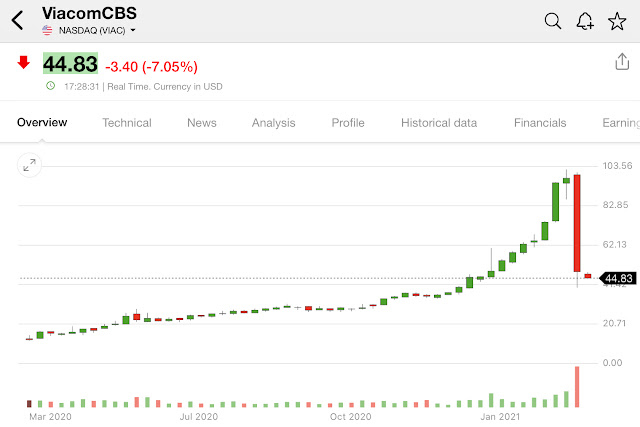Viewport: 640px width, 427px height.
Task: Open the search magnifier icon
Action: tap(553, 21)
